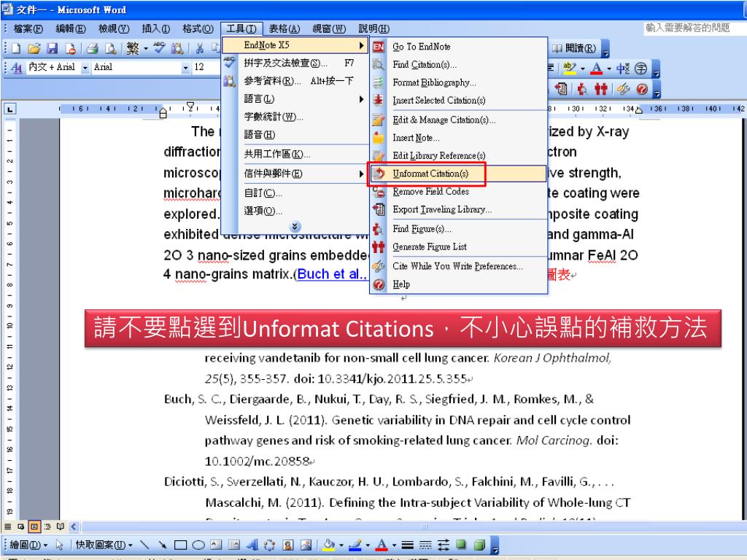Click EndNote toolbar Find Figure icon
747x560 pixels.
point(582,88)
